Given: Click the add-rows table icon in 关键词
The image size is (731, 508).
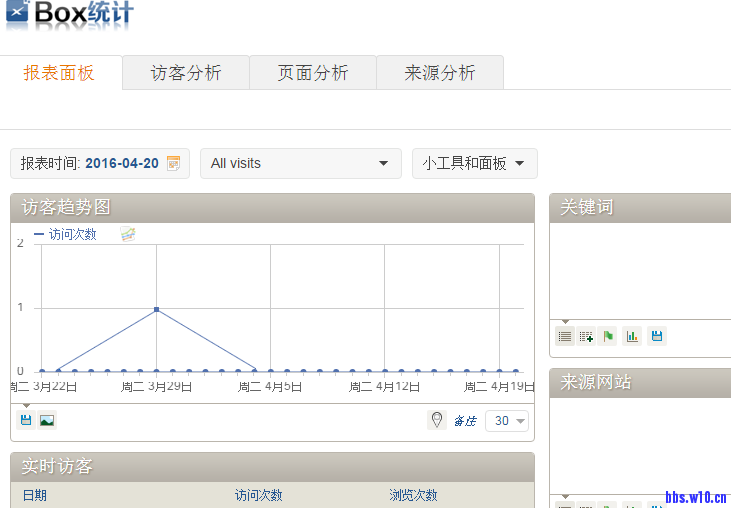Looking at the screenshot, I should tap(586, 336).
